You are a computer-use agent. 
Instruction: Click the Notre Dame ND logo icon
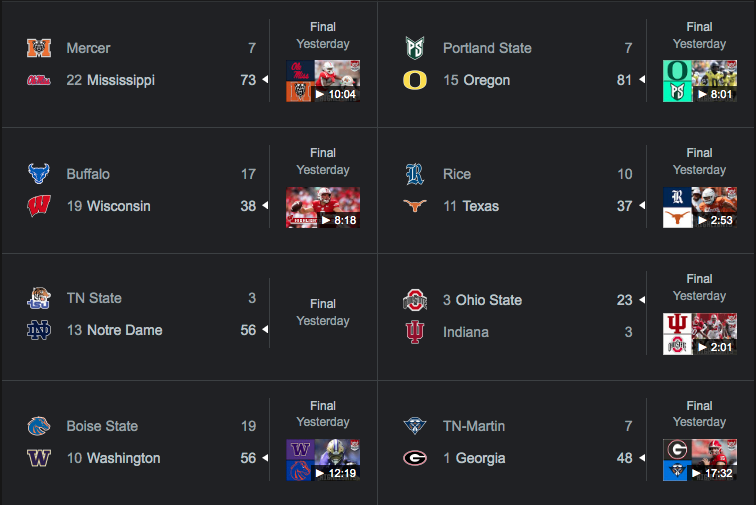pos(38,330)
